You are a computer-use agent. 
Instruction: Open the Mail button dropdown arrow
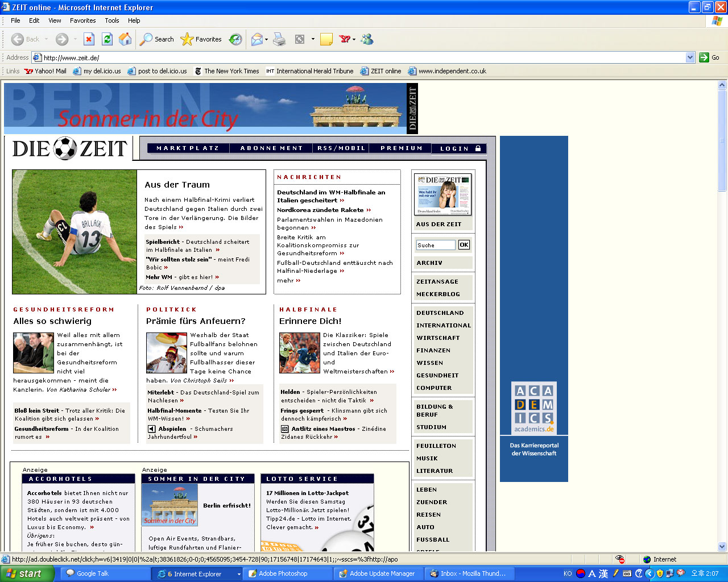click(x=266, y=40)
